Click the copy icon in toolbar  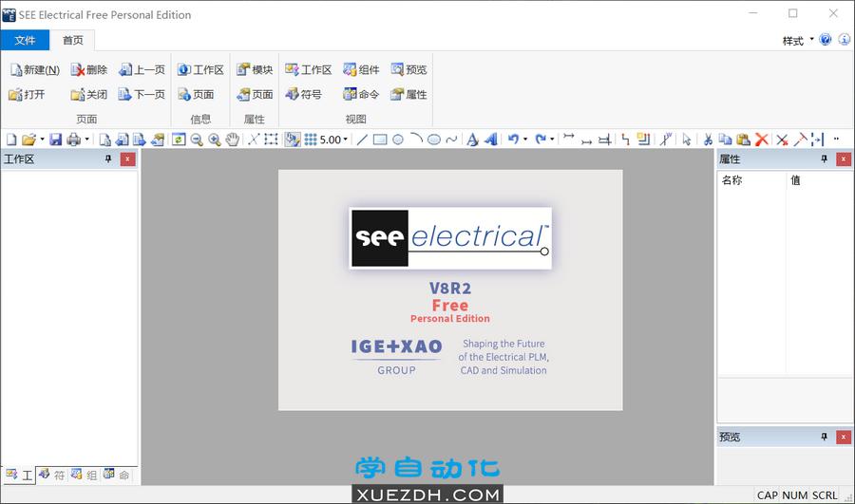point(725,140)
